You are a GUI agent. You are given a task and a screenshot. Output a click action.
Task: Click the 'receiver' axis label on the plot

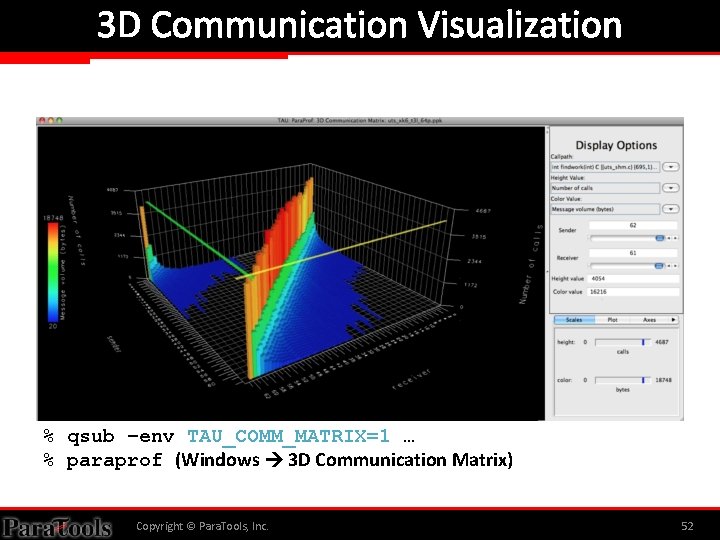pyautogui.click(x=412, y=379)
